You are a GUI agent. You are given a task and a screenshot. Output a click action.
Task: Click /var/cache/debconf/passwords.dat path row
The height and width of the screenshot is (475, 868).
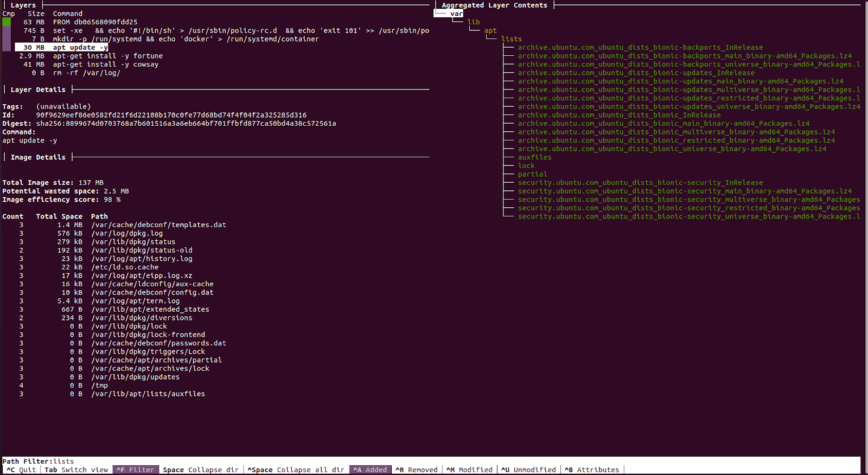[x=123, y=343]
